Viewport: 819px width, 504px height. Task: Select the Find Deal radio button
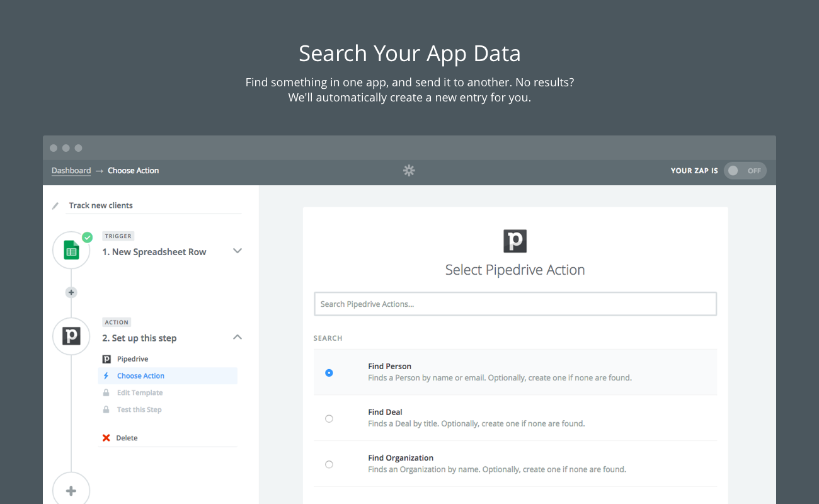(329, 418)
